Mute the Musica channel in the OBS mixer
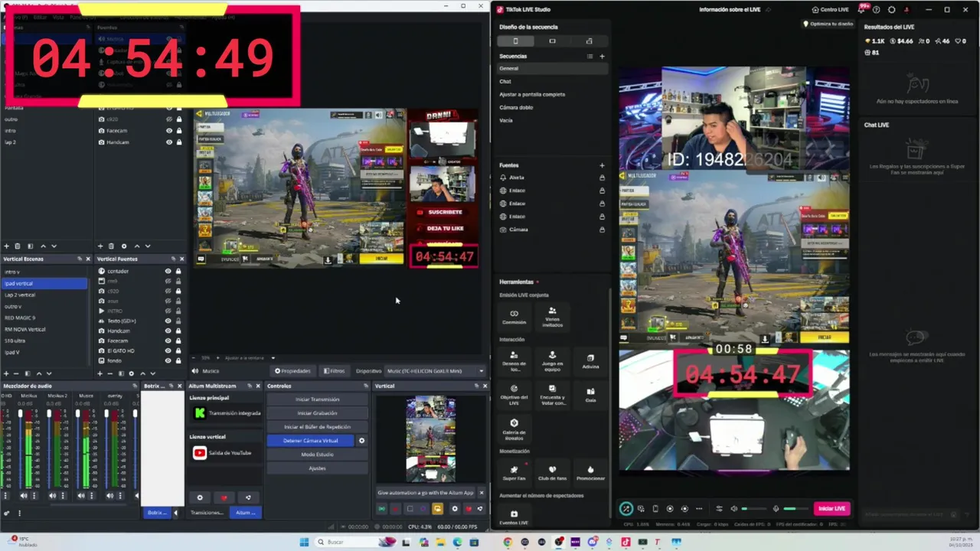 (x=81, y=496)
